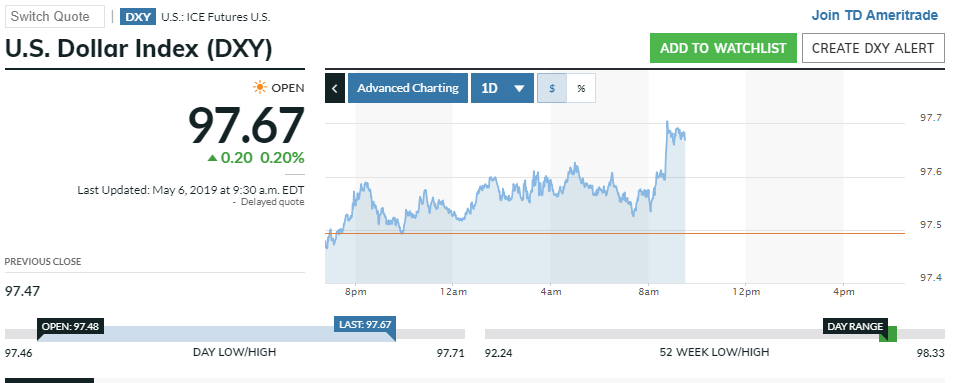Click the DAY RANGE label tag

[x=855, y=326]
